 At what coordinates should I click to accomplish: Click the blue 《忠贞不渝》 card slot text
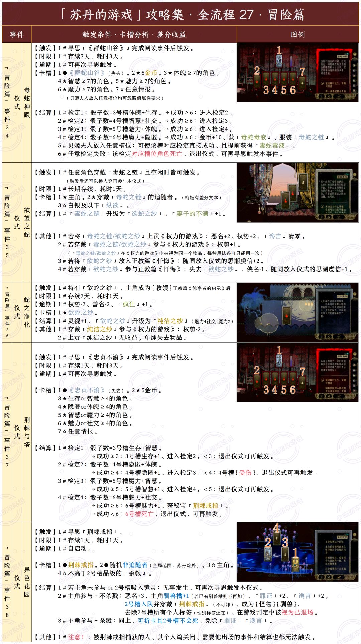[87, 390]
